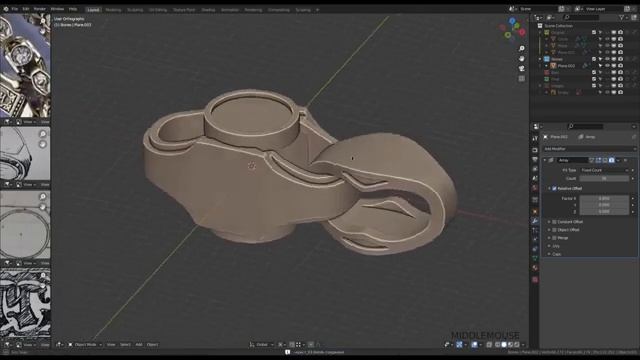Enable the Merge checkbox
The height and width of the screenshot is (360, 640).
(554, 238)
